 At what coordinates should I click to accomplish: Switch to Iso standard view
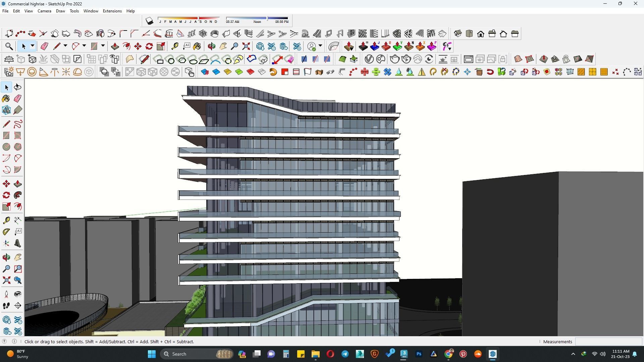coord(458,34)
